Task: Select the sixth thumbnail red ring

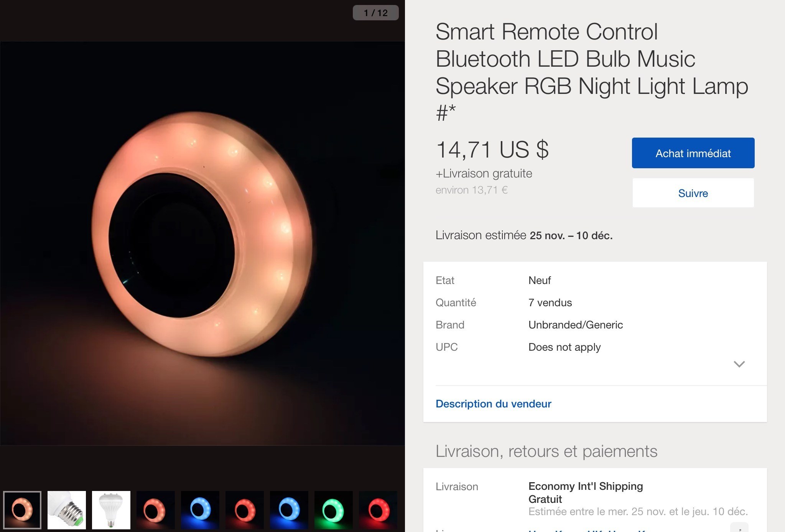Action: [x=245, y=510]
